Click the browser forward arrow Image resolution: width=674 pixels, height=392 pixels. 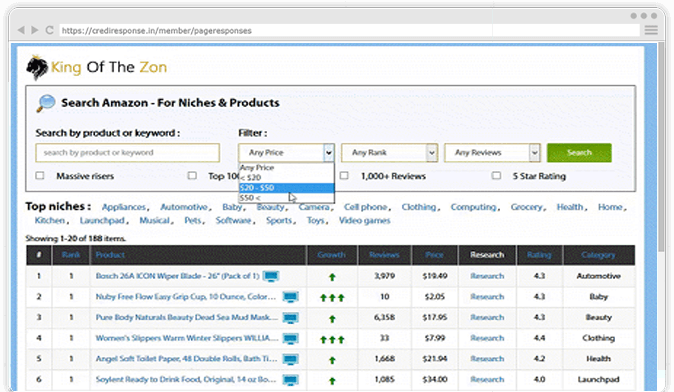35,30
